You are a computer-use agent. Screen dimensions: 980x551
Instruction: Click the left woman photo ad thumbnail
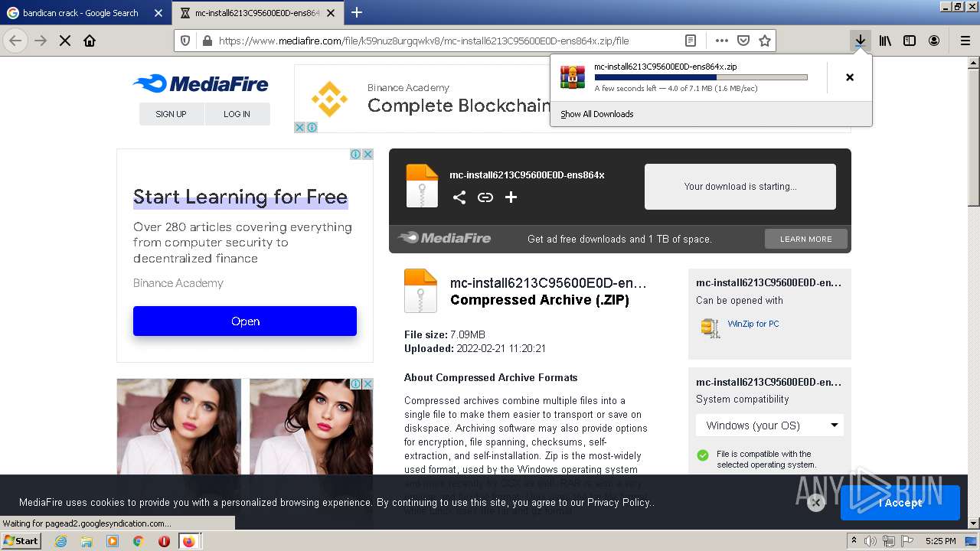tap(178, 427)
